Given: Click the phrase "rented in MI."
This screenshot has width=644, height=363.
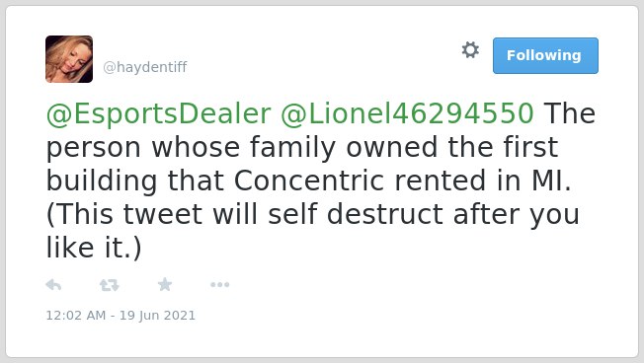Looking at the screenshot, I should pos(483,181).
